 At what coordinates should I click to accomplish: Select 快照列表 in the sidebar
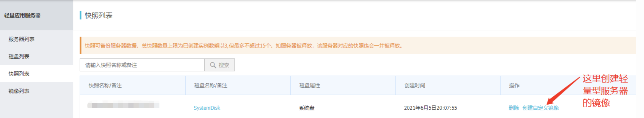19,74
